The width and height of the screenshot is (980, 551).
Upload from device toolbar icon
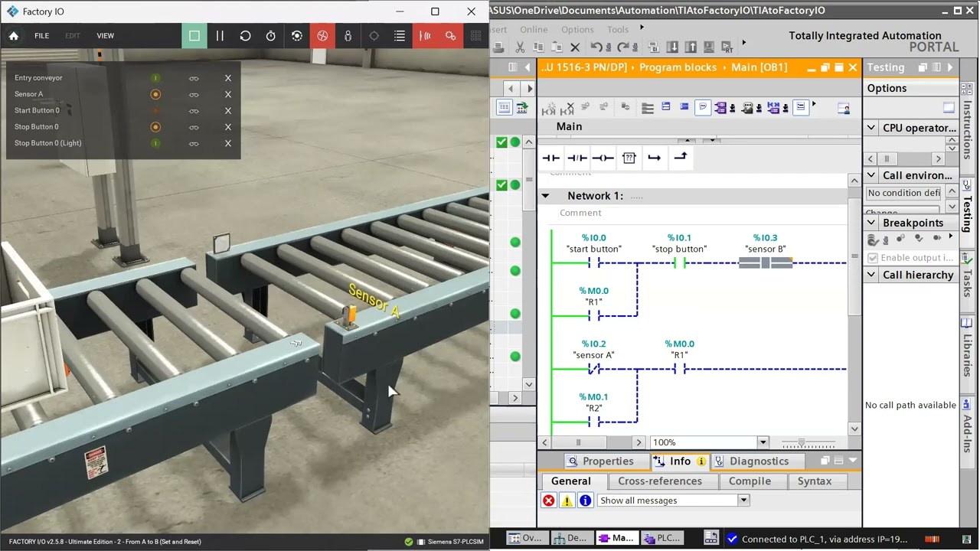(x=691, y=47)
